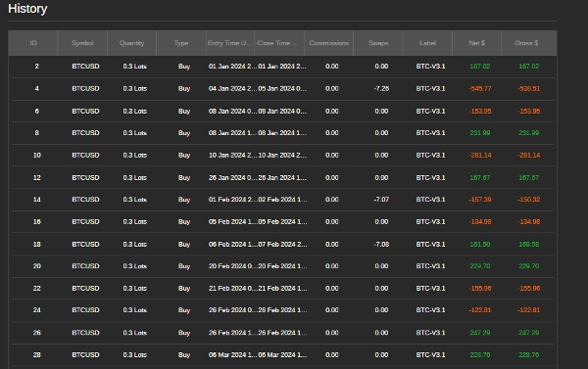588x369 pixels.
Task: Click Gross $ value -122.81 in row 24
Action: click(x=529, y=310)
